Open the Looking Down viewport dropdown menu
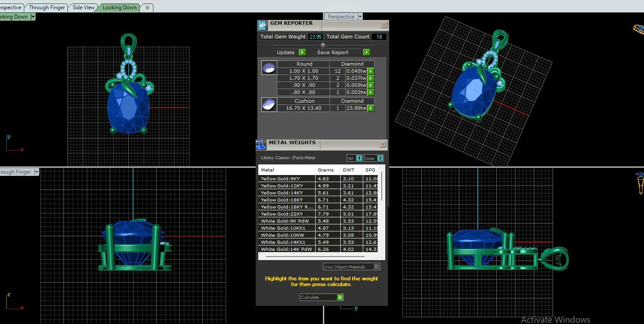Screen dimensions: 644x324 pyautogui.click(x=33, y=17)
